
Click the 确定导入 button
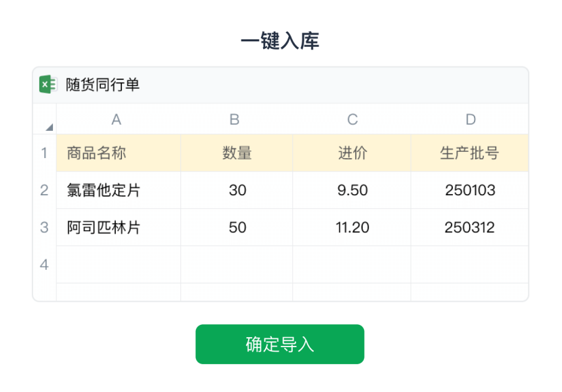point(280,344)
